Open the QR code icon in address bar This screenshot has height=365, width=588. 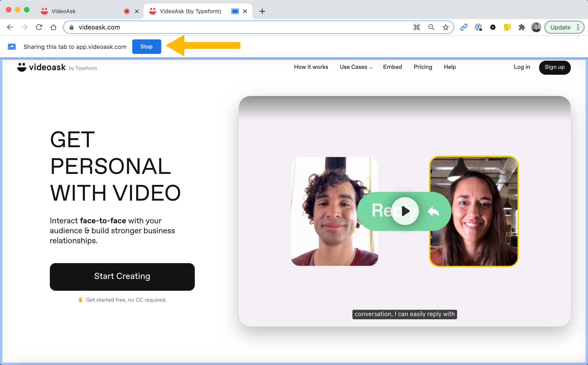(417, 27)
